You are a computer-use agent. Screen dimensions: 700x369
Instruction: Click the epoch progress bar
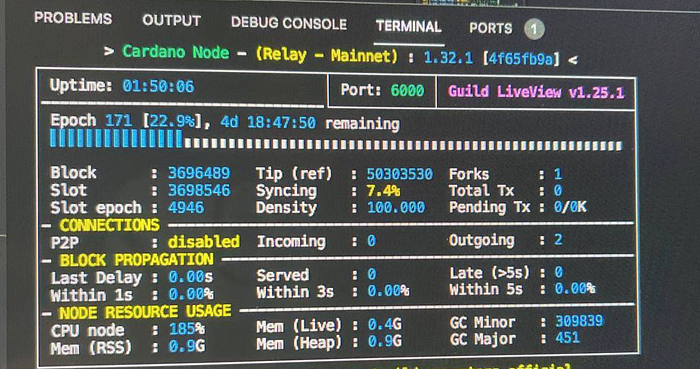[336, 140]
